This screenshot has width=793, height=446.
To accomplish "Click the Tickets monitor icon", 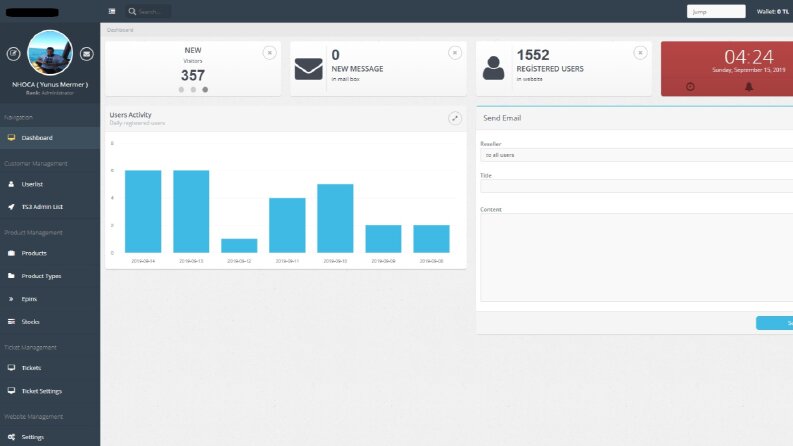I will (11, 368).
